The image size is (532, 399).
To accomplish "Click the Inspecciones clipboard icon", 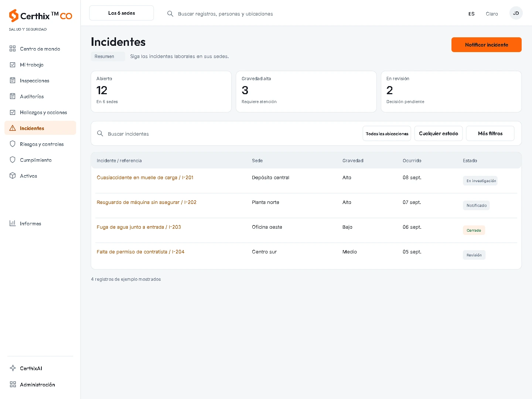I will coord(13,81).
